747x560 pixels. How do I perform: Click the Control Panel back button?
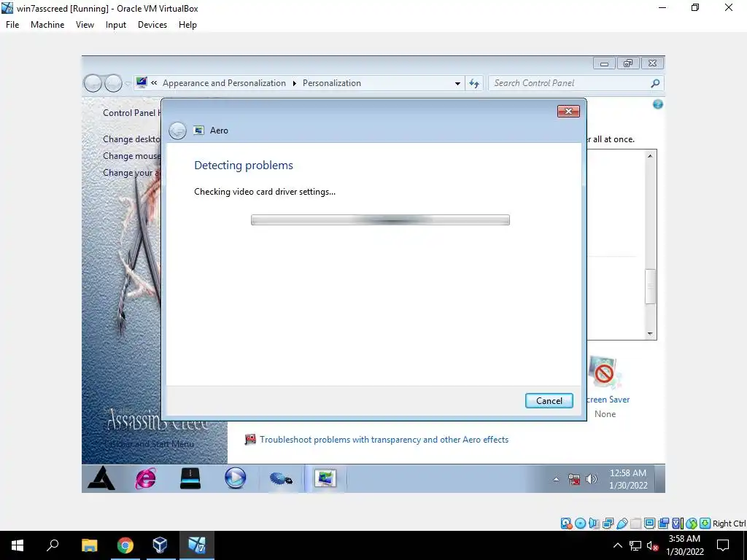point(93,83)
